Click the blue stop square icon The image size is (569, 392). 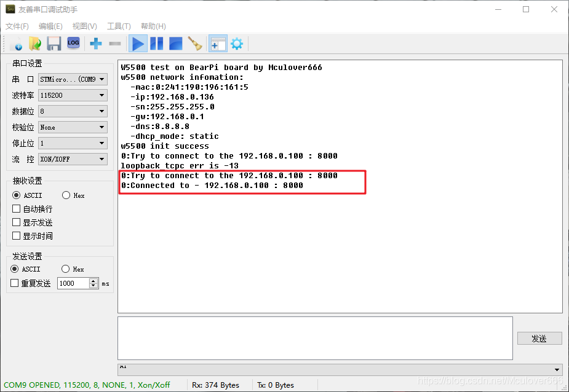pos(176,44)
